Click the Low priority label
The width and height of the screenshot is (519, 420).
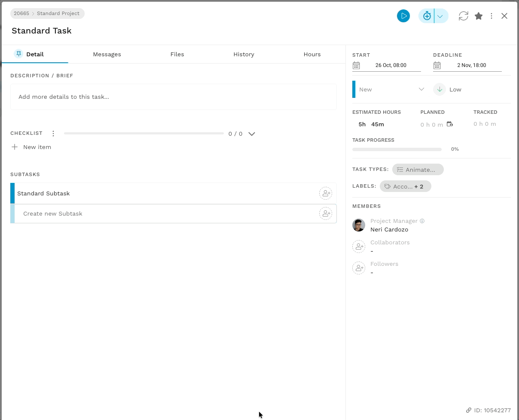click(455, 89)
